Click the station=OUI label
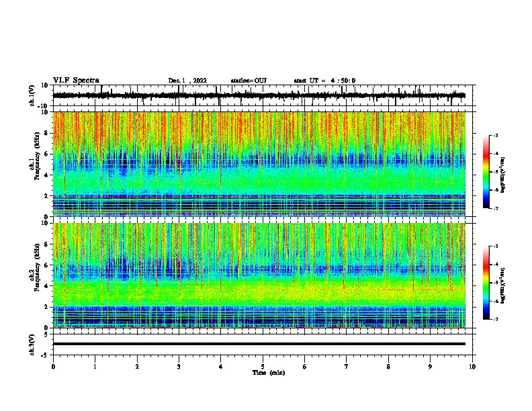The image size is (532, 411). [249, 81]
